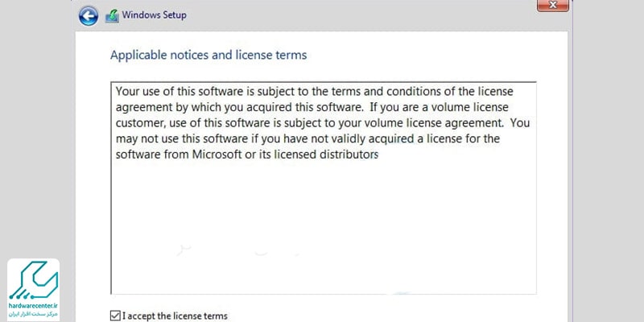The image size is (644, 322).
Task: Click the Persian caption under the logo
Action: pos(33,314)
